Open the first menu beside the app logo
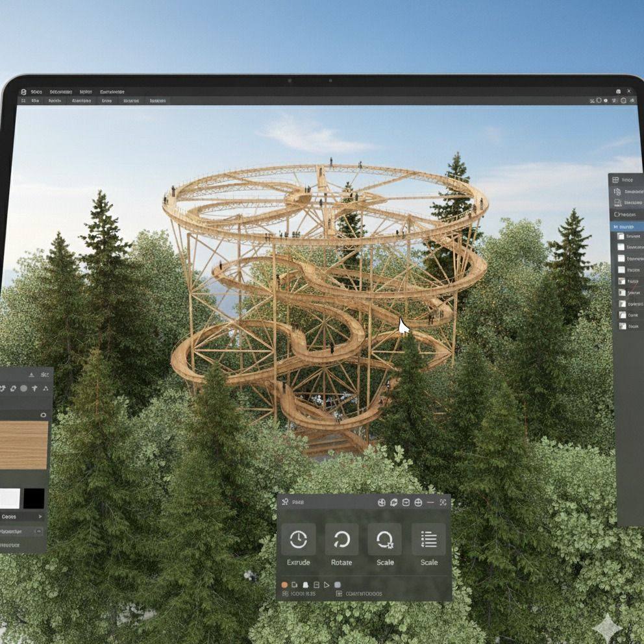Screen dimensions: 644x644 coord(36,92)
